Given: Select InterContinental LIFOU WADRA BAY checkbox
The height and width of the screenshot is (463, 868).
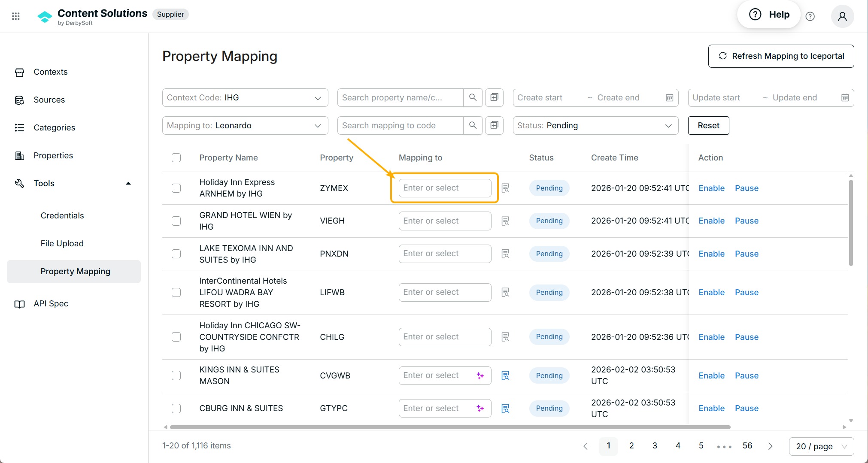Looking at the screenshot, I should [x=176, y=292].
